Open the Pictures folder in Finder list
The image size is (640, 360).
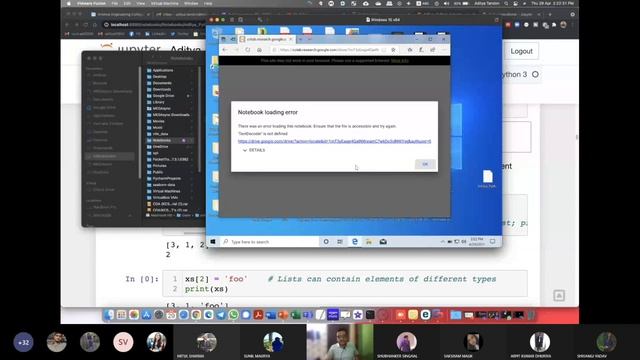point(160,166)
